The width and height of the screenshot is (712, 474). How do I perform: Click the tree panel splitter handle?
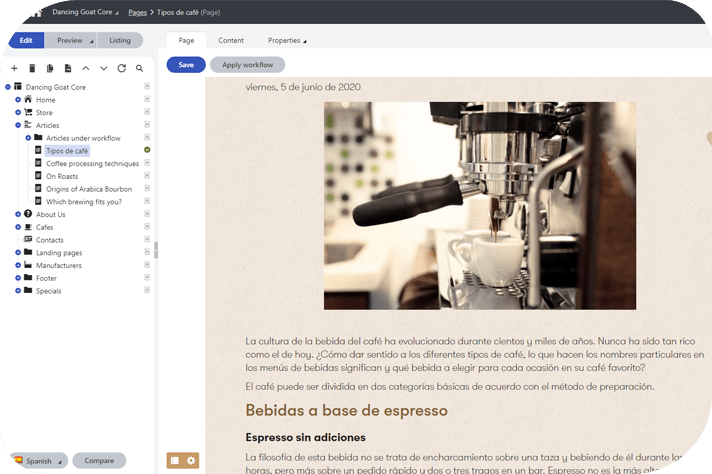(x=156, y=250)
